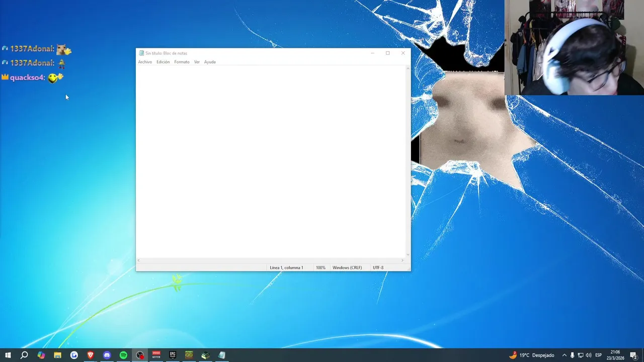
Task: Click the UTF-8 encoding status entry
Action: click(x=378, y=267)
